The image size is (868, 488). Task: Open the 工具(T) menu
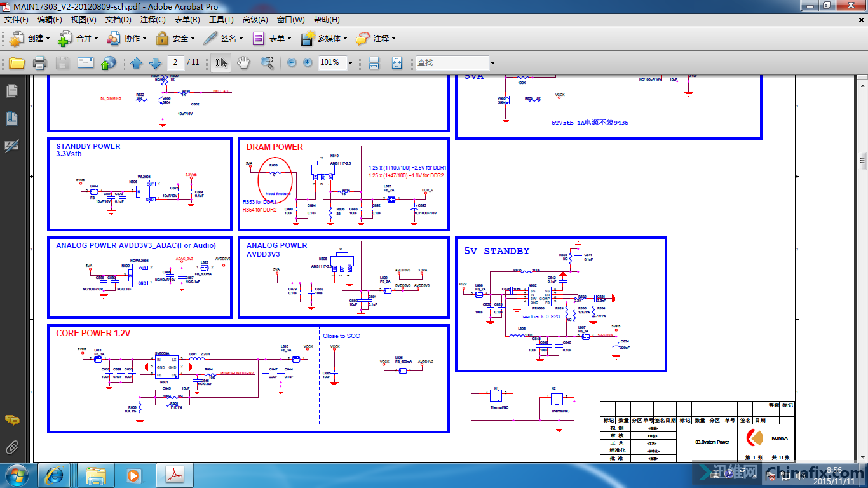coord(221,20)
